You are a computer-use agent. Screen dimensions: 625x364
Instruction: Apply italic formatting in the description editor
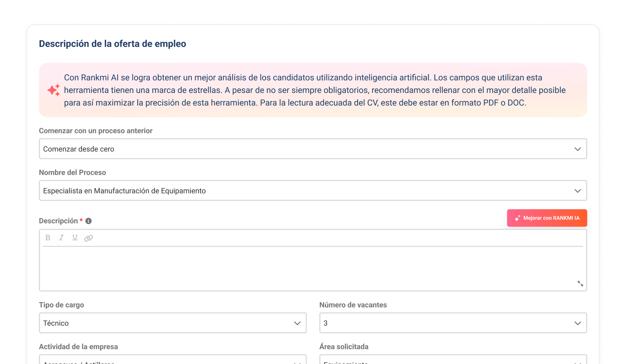coord(61,238)
